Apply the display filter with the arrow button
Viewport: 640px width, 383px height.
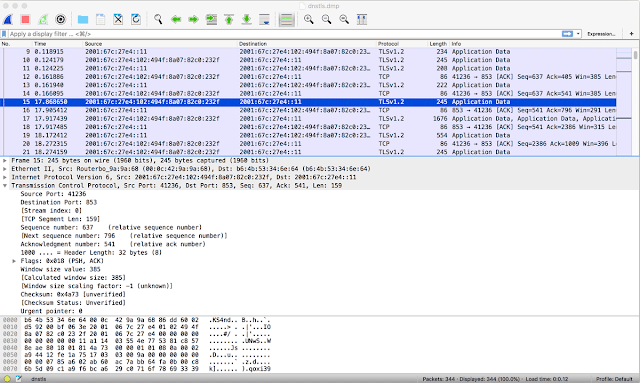567,34
